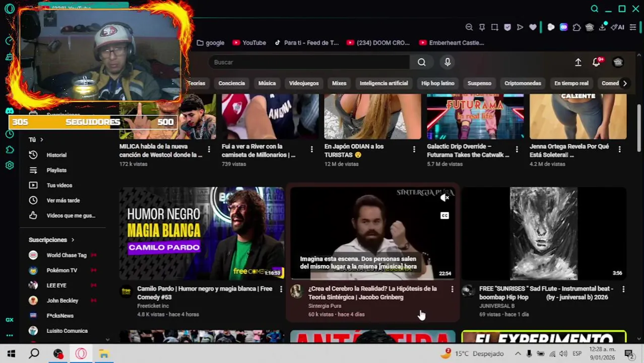The image size is (644, 363).
Task: Open YouTube notifications bell
Action: pos(597,62)
